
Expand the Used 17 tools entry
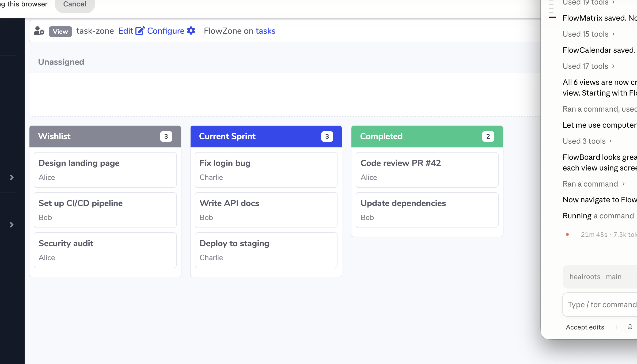point(589,66)
